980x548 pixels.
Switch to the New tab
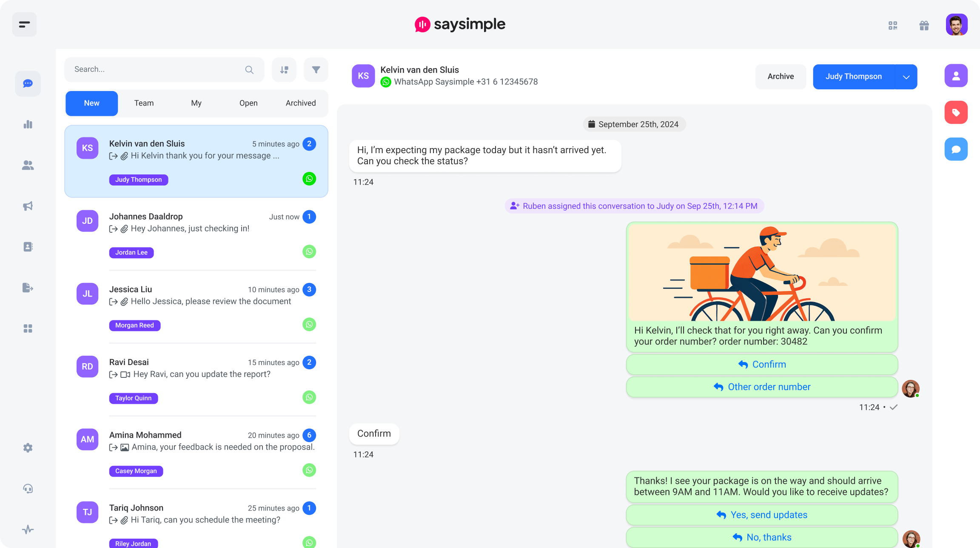click(91, 103)
